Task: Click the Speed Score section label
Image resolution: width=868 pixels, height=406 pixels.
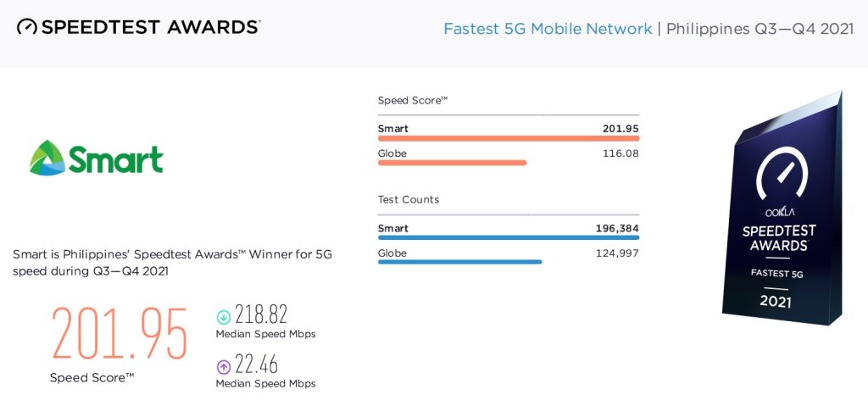Action: click(x=413, y=101)
